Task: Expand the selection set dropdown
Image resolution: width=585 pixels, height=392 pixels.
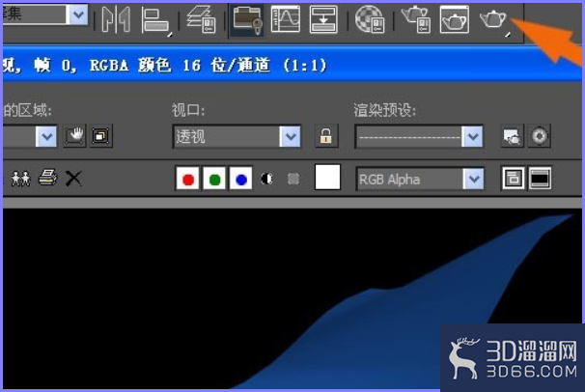Action: pos(78,14)
